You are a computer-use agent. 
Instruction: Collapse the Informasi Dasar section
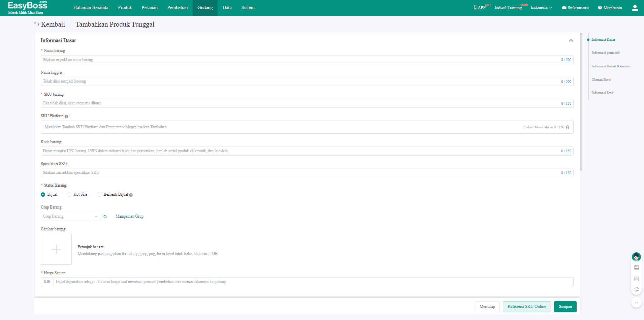pos(571,40)
